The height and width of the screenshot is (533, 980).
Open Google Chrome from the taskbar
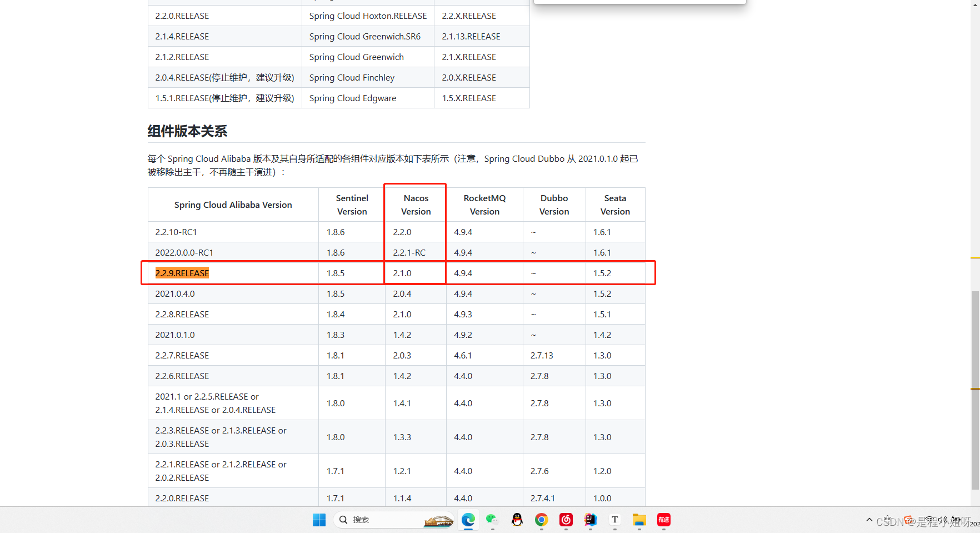point(542,520)
